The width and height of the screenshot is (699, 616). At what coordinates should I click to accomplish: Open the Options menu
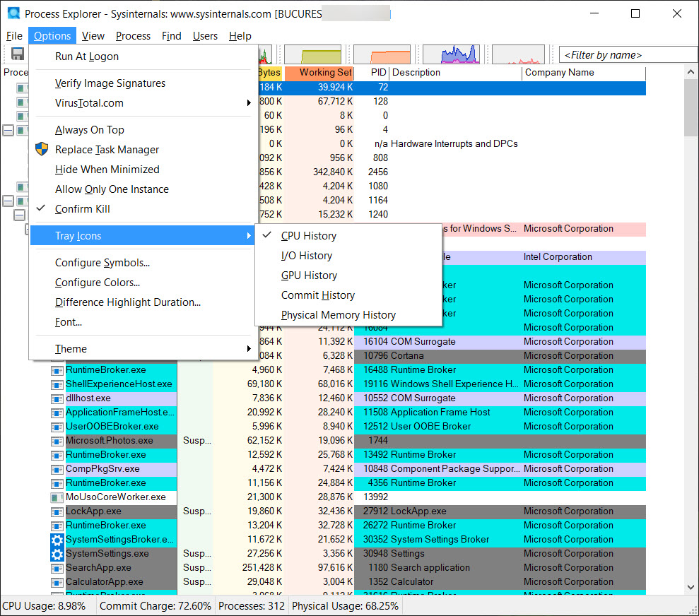pyautogui.click(x=52, y=35)
